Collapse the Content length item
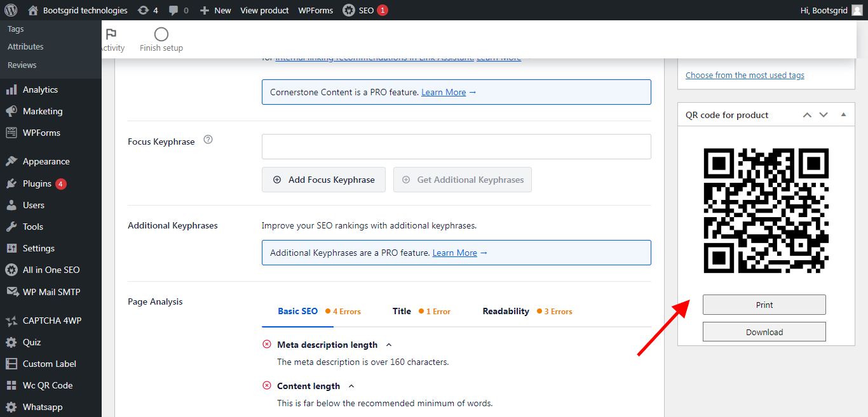868x417 pixels. (x=351, y=386)
